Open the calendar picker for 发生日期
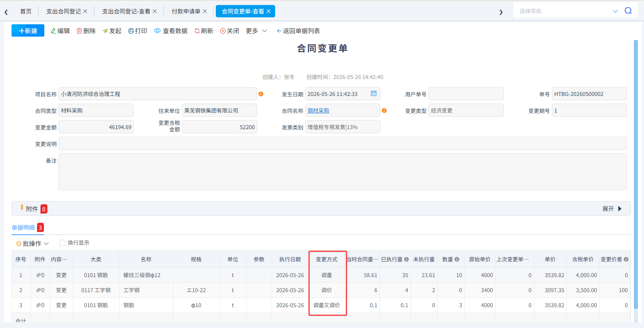 pyautogui.click(x=373, y=94)
